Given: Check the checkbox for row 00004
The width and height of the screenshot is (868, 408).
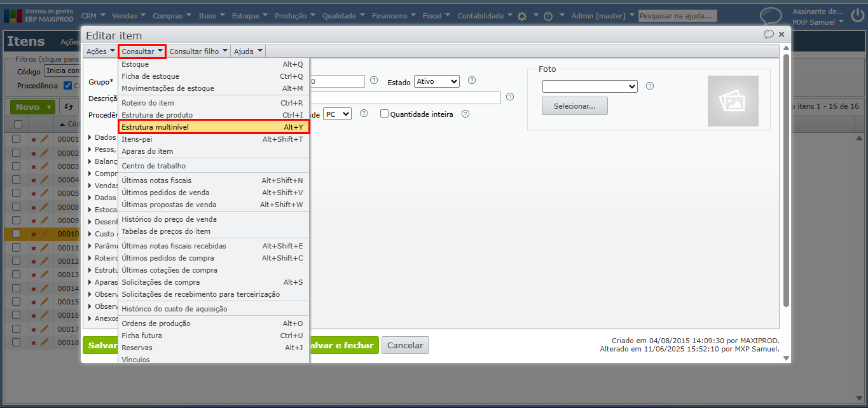Looking at the screenshot, I should coord(17,179).
